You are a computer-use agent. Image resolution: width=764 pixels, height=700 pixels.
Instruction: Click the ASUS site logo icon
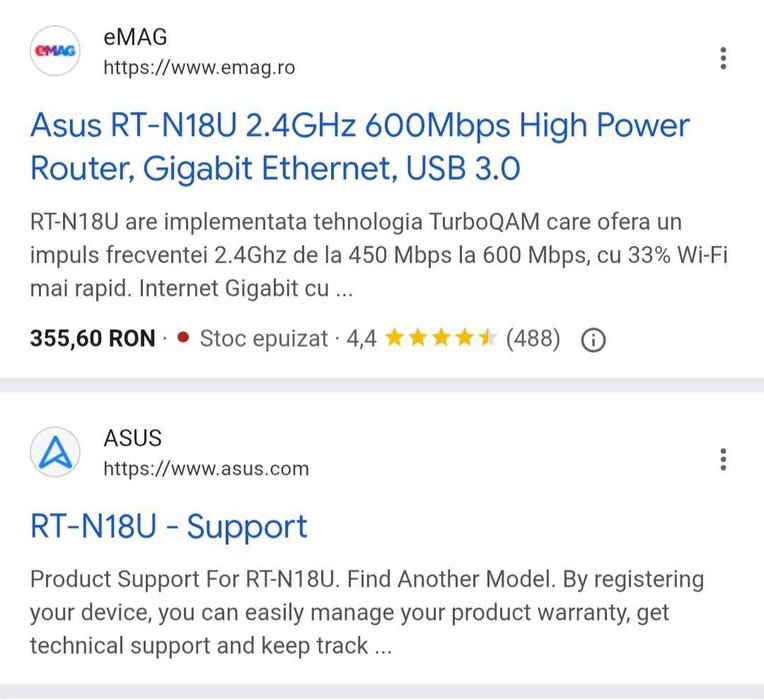click(56, 453)
